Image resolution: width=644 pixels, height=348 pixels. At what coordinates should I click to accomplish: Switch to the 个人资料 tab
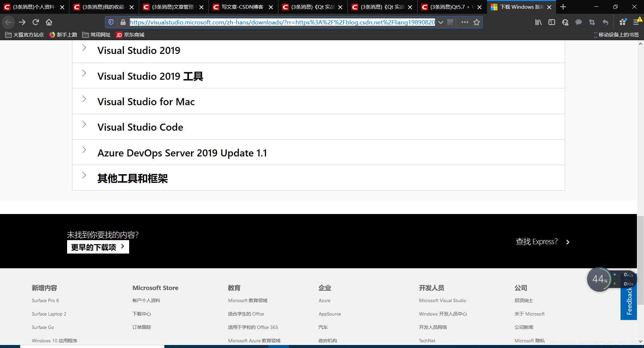click(x=35, y=7)
